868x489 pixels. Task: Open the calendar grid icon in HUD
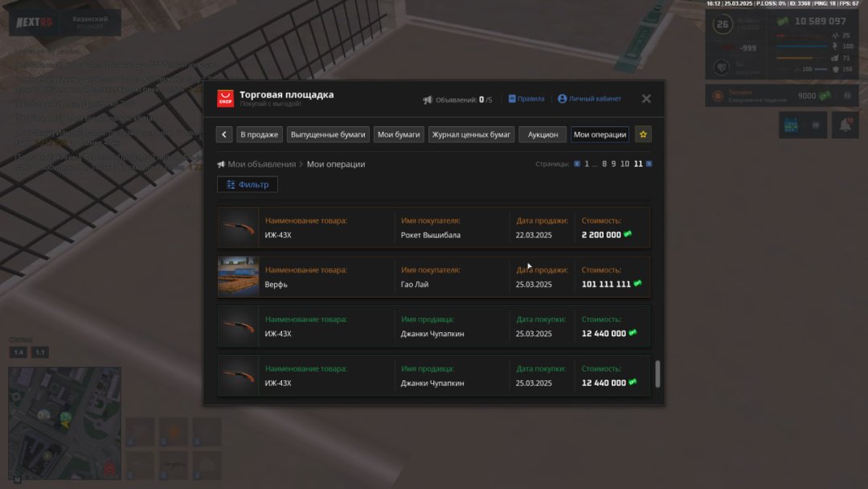(792, 125)
